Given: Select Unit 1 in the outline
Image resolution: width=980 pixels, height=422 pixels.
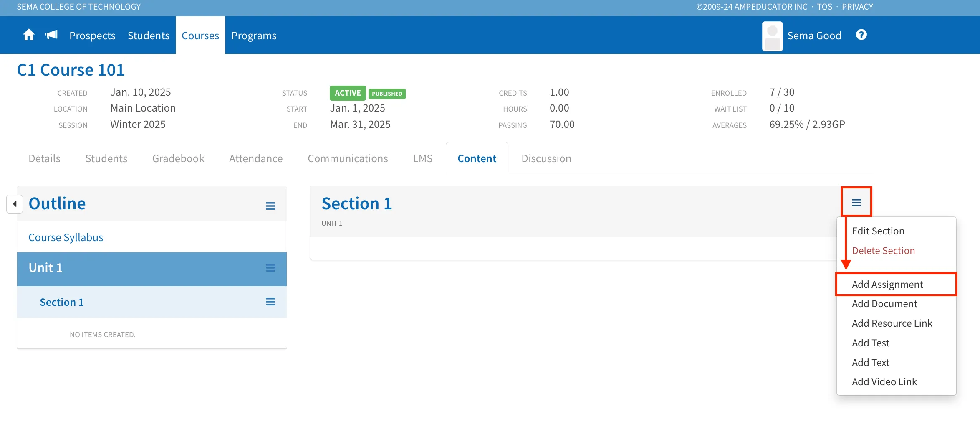Looking at the screenshot, I should [x=45, y=268].
